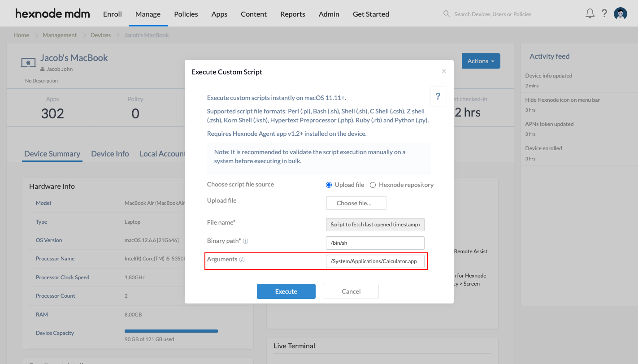Click info icon next to Arguments
The image size is (638, 364).
click(x=242, y=260)
